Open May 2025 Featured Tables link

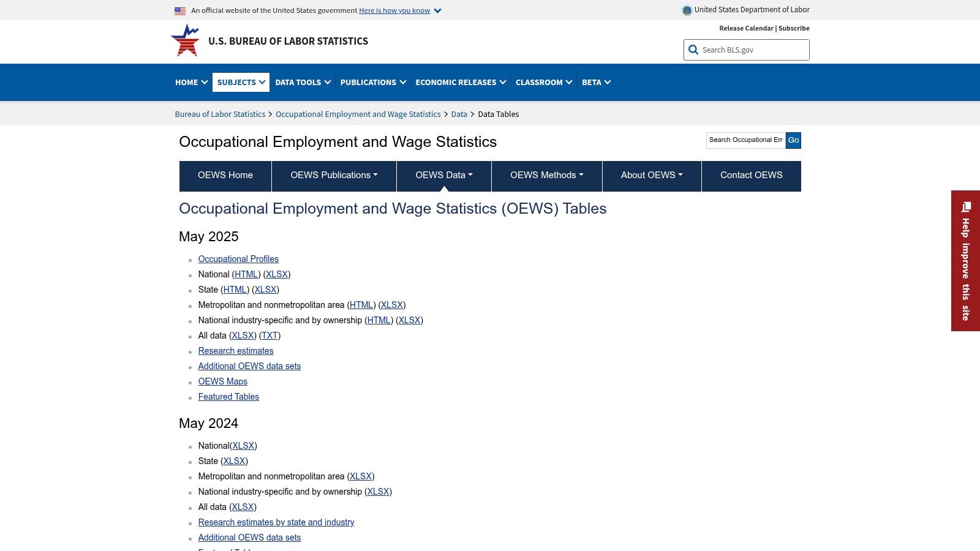[x=228, y=397]
